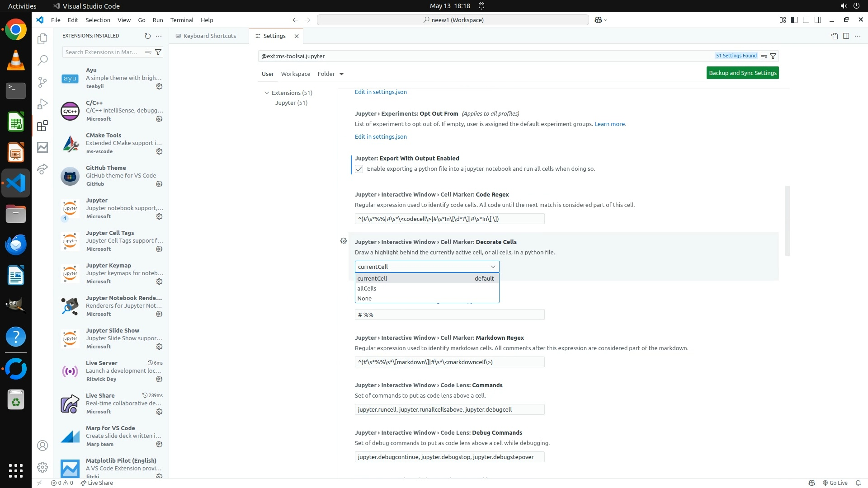
Task: Open Run and Debug view
Action: [42, 104]
